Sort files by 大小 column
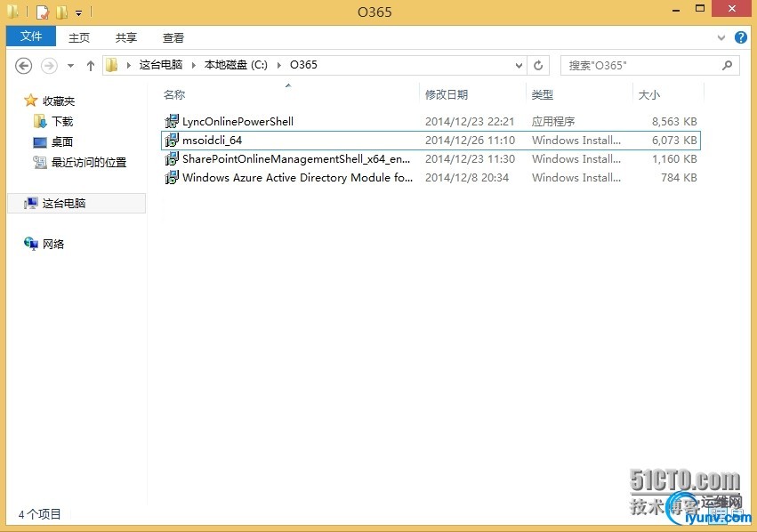 [x=648, y=94]
